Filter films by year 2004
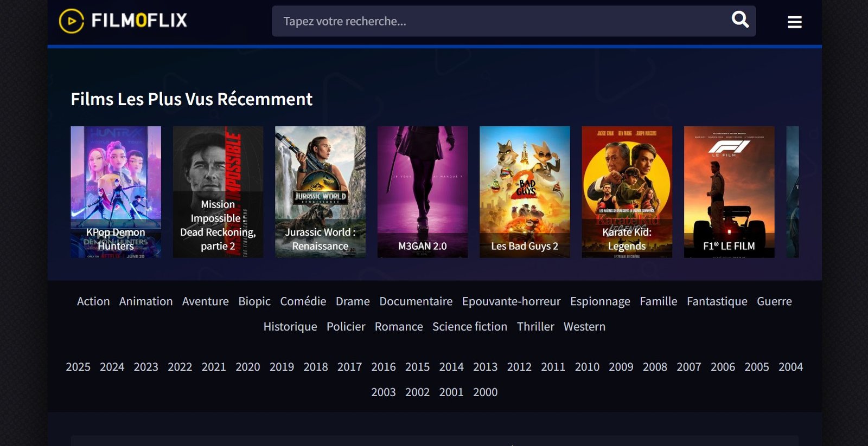 [791, 367]
